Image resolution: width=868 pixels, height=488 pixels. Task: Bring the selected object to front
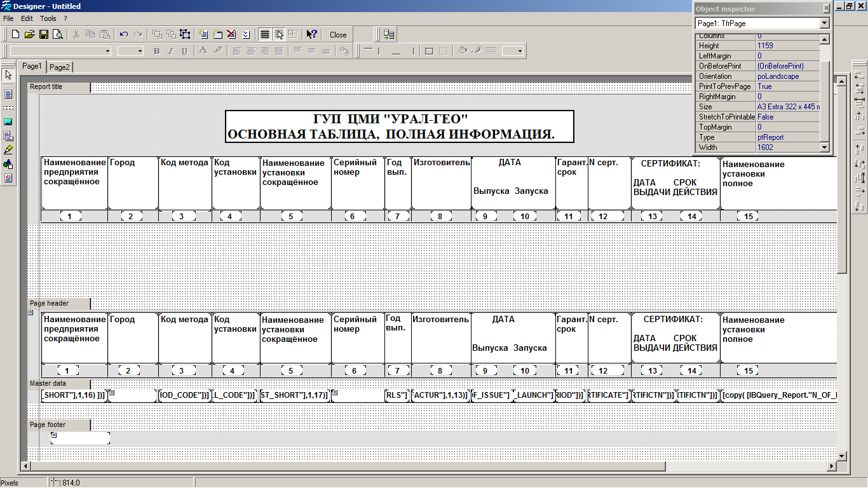coord(157,34)
